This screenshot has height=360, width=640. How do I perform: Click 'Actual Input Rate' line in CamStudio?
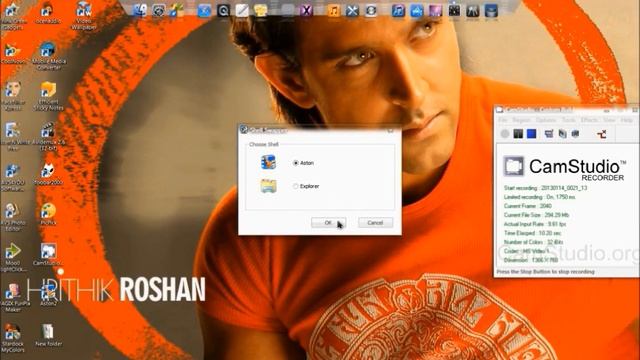pyautogui.click(x=535, y=224)
